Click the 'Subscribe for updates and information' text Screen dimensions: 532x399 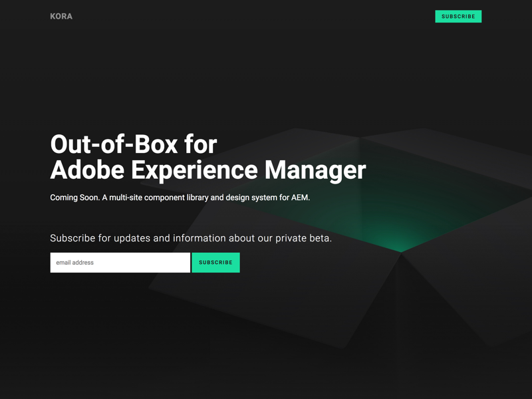click(191, 238)
